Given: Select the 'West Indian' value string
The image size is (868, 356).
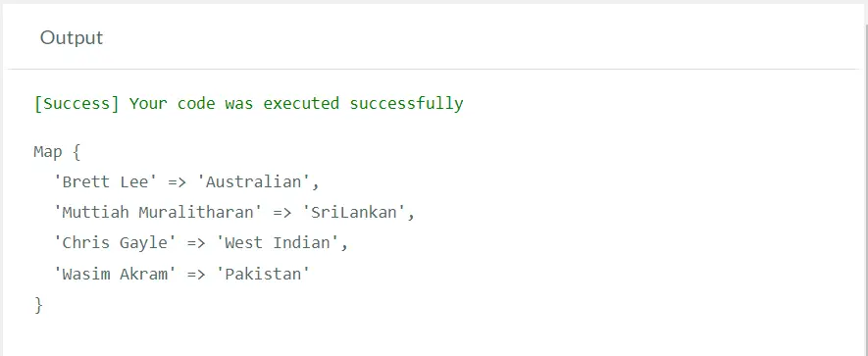Looking at the screenshot, I should point(278,242).
